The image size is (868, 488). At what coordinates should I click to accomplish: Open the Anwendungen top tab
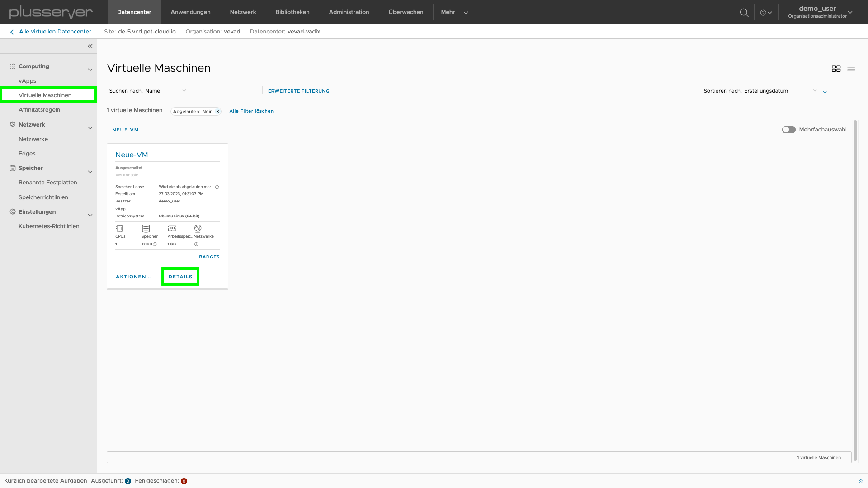[x=190, y=12]
